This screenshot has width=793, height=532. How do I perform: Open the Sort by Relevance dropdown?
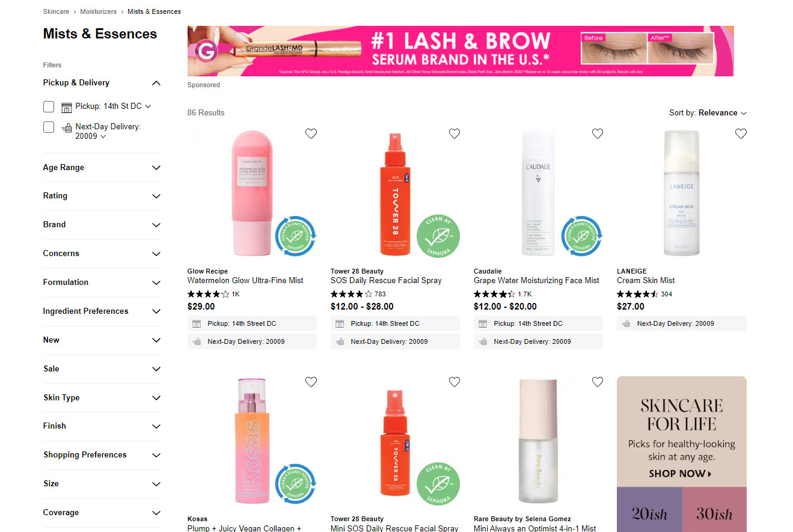(x=708, y=113)
